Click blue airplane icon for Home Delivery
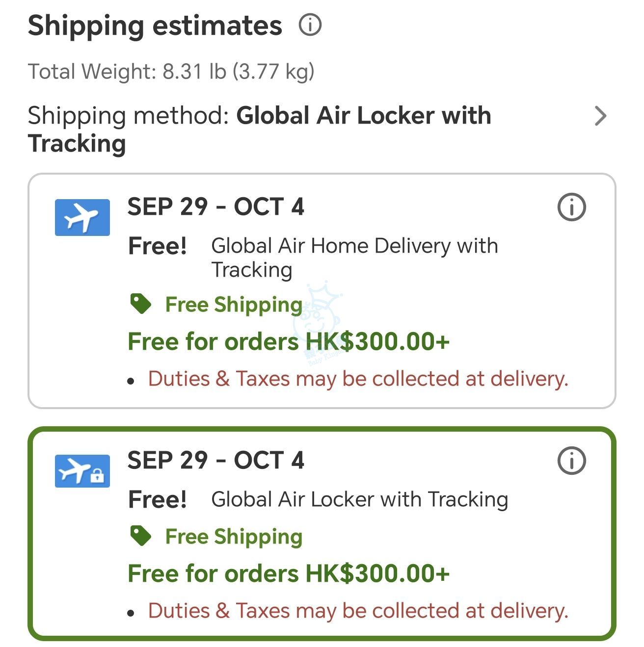 point(82,217)
